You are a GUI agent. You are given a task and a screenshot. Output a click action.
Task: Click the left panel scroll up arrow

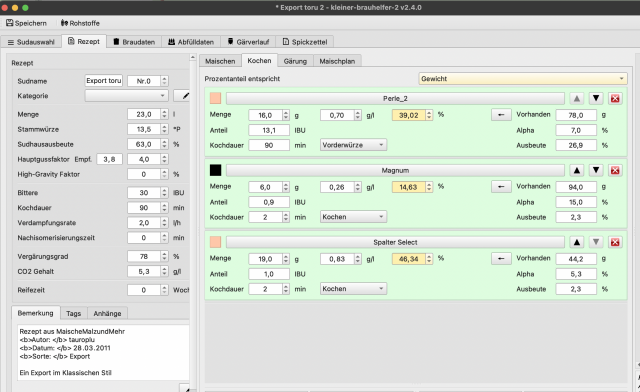click(193, 58)
